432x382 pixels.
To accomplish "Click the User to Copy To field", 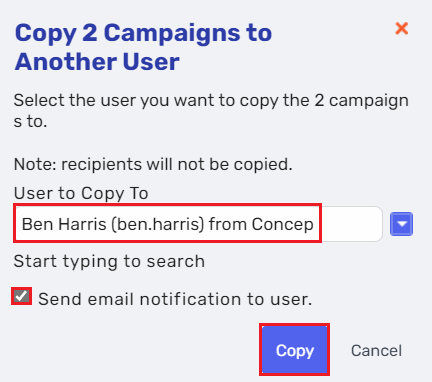I will click(198, 224).
